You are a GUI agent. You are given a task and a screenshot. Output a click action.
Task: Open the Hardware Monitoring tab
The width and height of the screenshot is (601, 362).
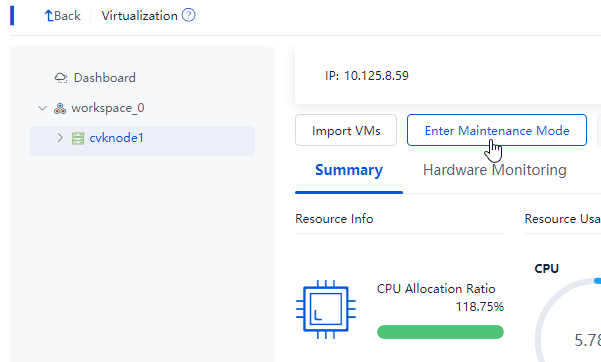494,170
